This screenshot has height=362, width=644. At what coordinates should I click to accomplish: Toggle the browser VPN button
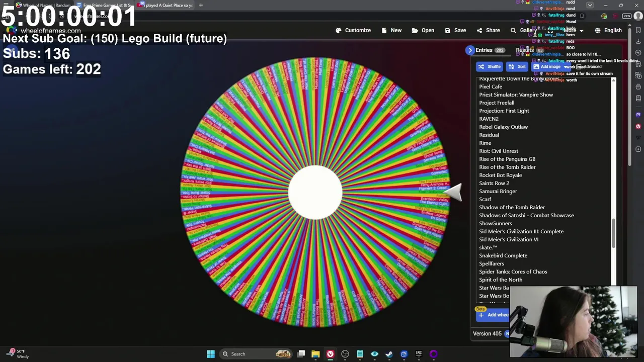(x=626, y=16)
